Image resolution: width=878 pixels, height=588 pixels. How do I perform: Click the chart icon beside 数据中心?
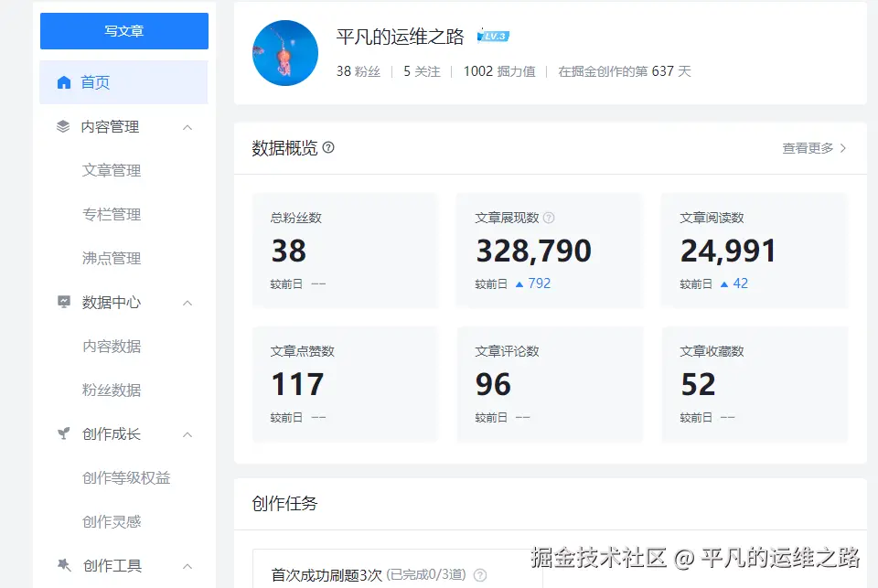(x=64, y=302)
